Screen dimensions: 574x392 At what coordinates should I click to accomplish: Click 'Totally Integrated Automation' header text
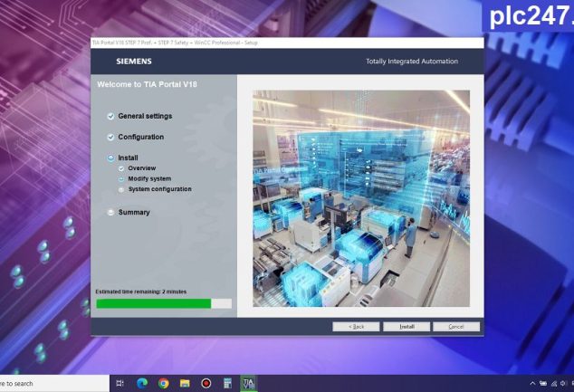(x=412, y=62)
